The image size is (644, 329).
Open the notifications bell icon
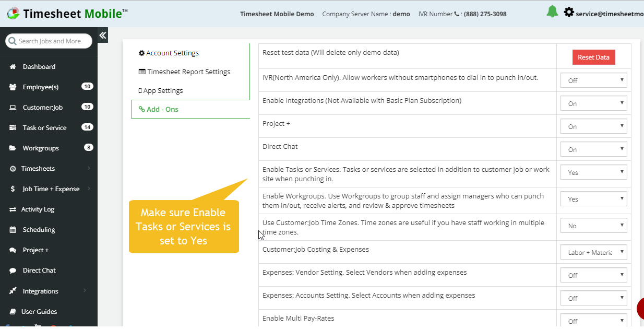point(552,11)
